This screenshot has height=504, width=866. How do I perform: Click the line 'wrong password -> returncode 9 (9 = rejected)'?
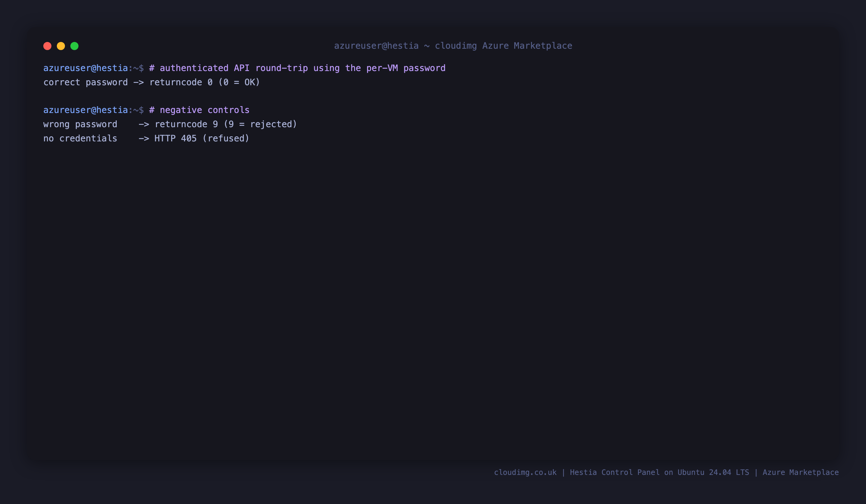pyautogui.click(x=170, y=124)
